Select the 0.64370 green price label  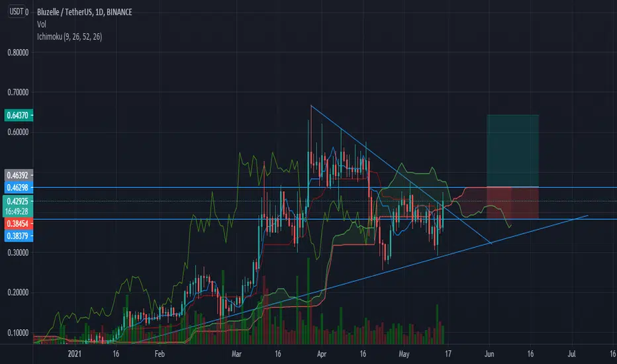pos(19,115)
